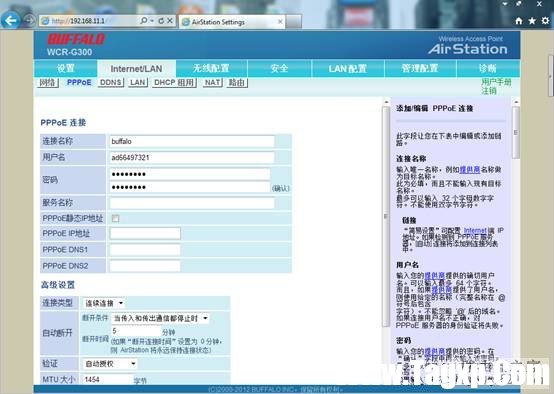Viewport: 554px width, 394px height.
Task: Click the 断开时间 minutes field
Action: click(x=136, y=331)
